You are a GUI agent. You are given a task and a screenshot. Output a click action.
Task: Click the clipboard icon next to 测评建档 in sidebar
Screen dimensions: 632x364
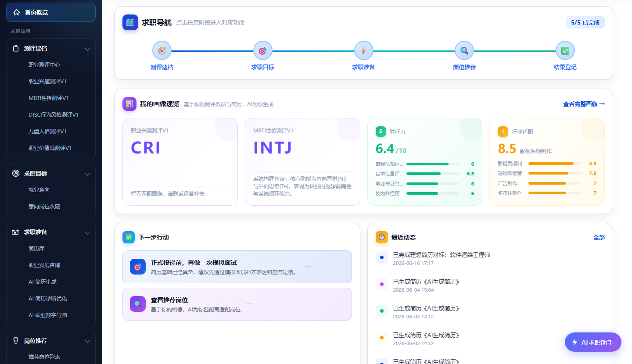coord(16,48)
